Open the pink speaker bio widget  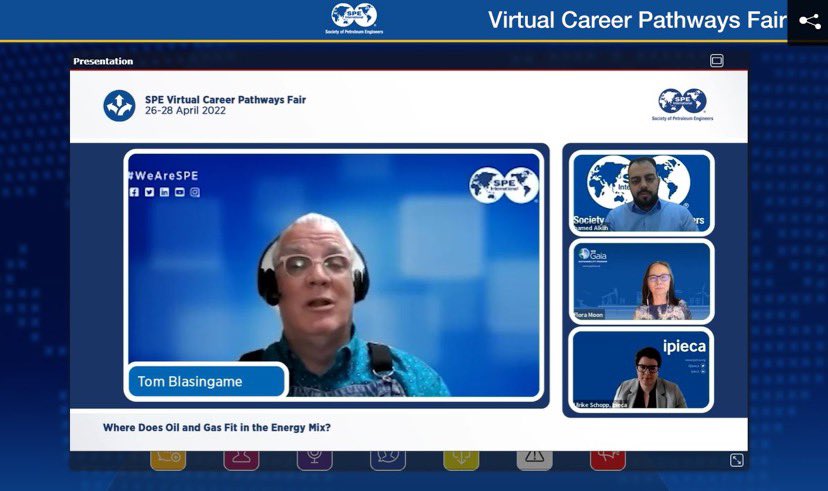coord(241,459)
